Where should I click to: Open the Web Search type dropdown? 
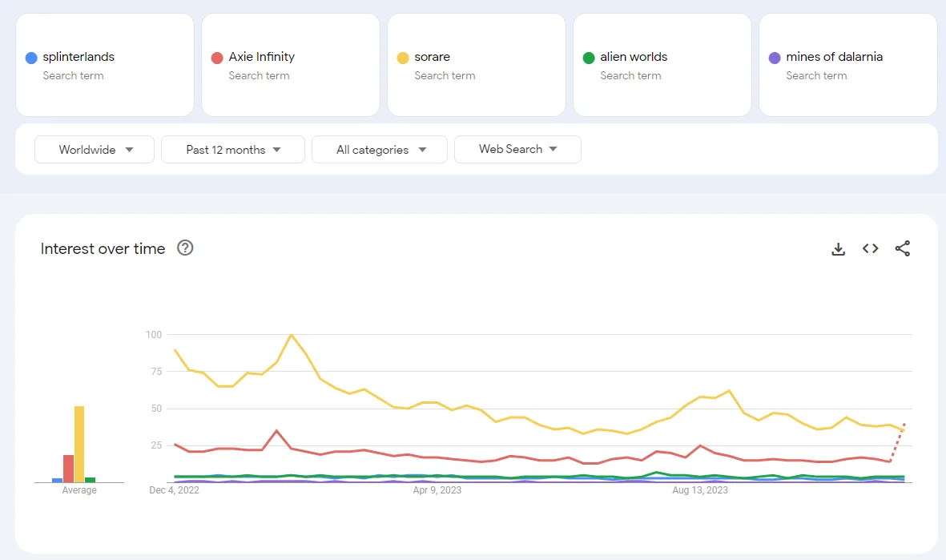point(517,149)
